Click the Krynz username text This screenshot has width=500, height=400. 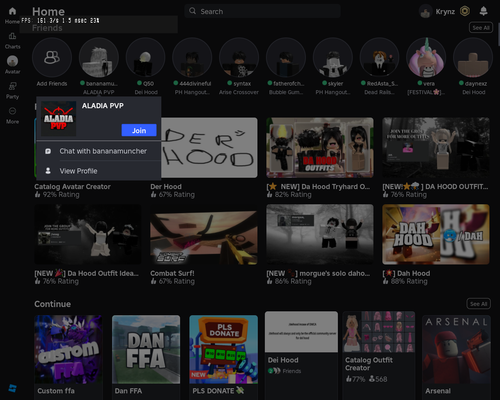(445, 12)
